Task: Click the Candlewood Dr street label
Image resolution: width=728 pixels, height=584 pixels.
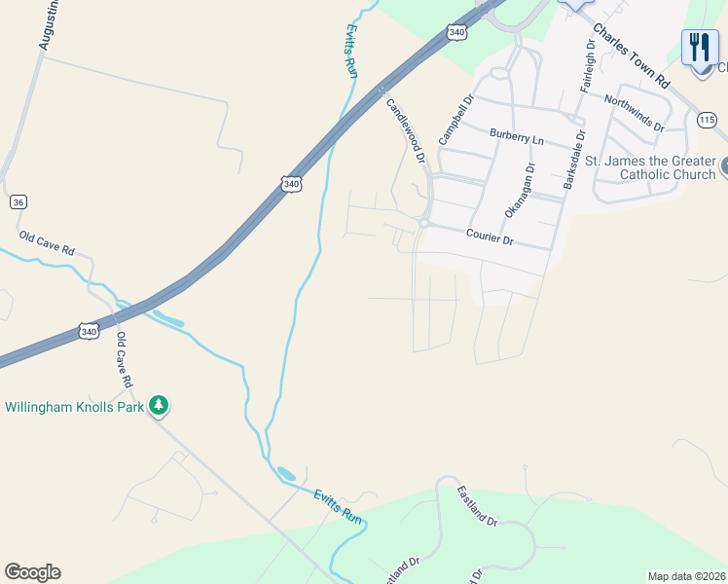Action: pos(405,130)
